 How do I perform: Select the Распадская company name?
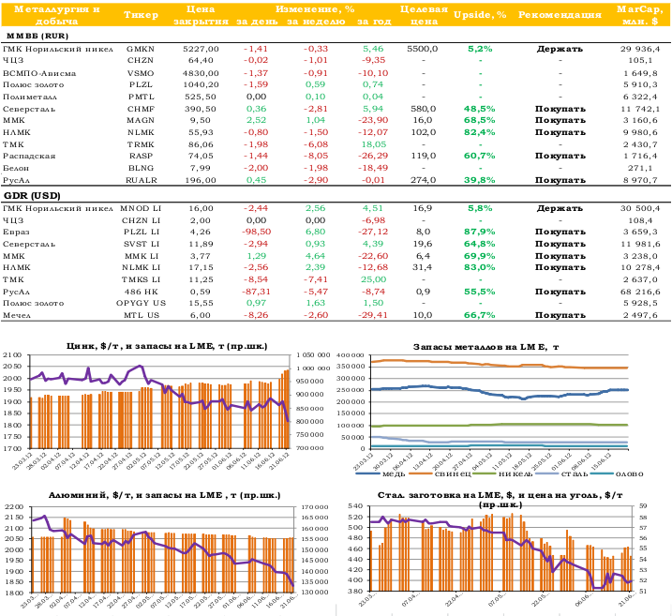tap(29, 156)
